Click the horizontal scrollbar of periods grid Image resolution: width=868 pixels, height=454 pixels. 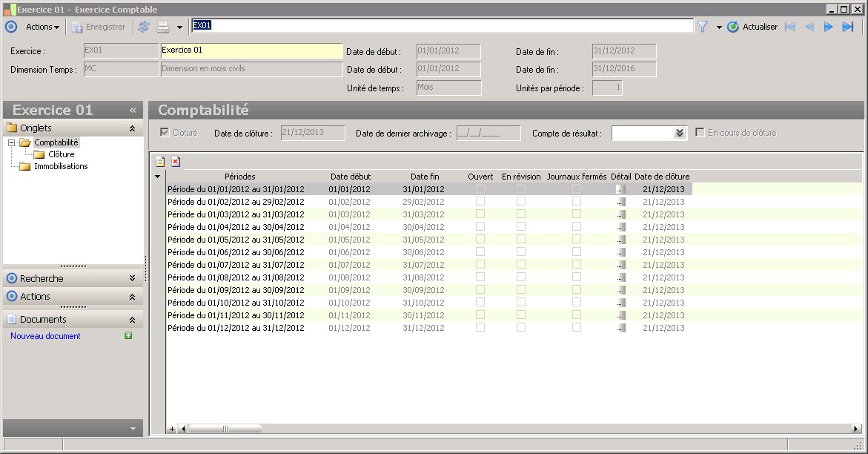point(519,428)
